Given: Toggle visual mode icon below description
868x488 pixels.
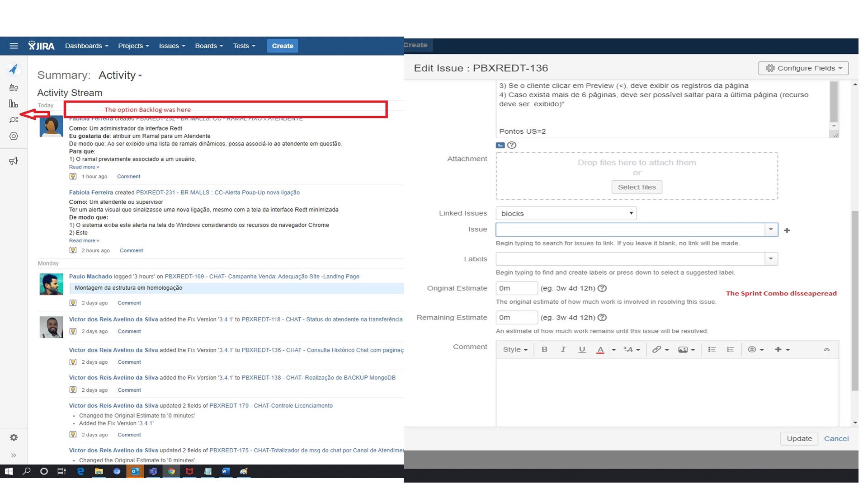Looking at the screenshot, I should [x=500, y=145].
